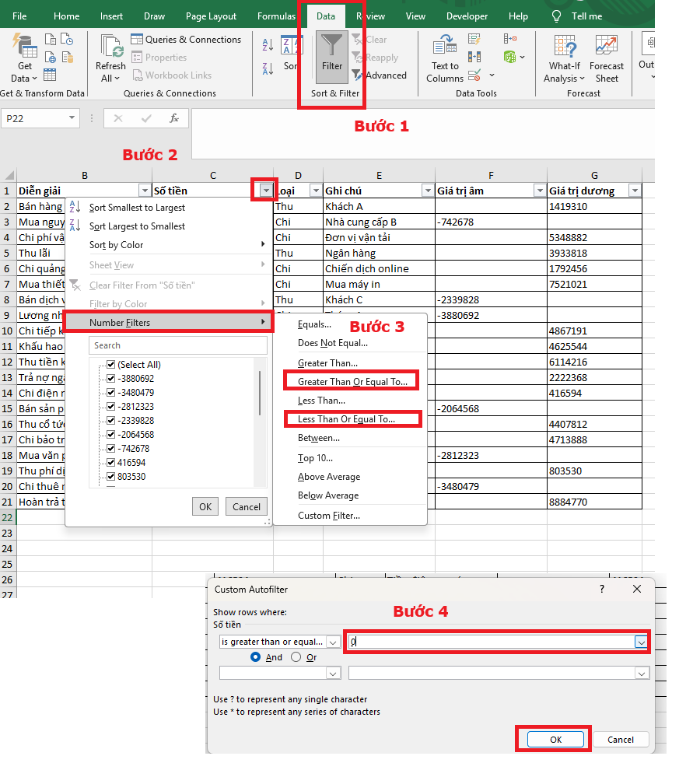
Task: Click the Search box in the filter menu
Action: point(177,345)
